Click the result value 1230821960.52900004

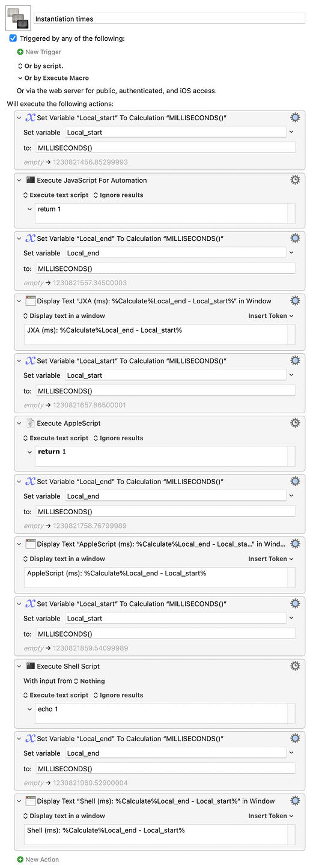pyautogui.click(x=90, y=783)
